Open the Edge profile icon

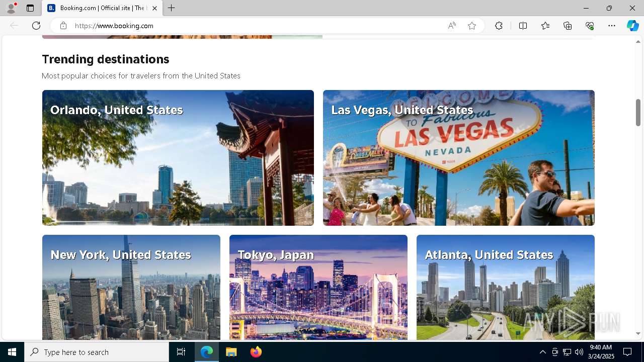click(11, 8)
